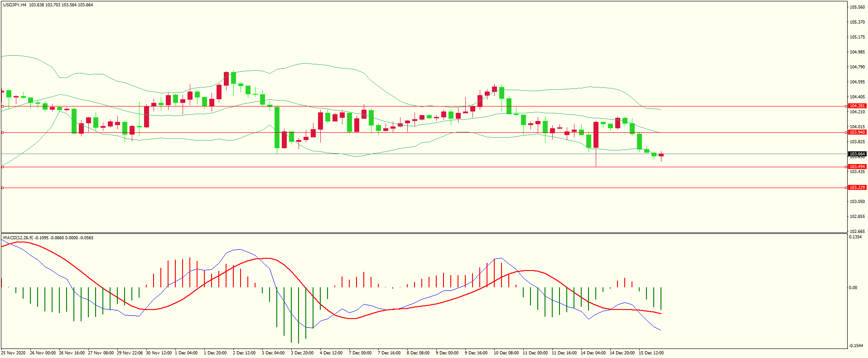Select the left anchor square of the 103.940 line

(2, 133)
